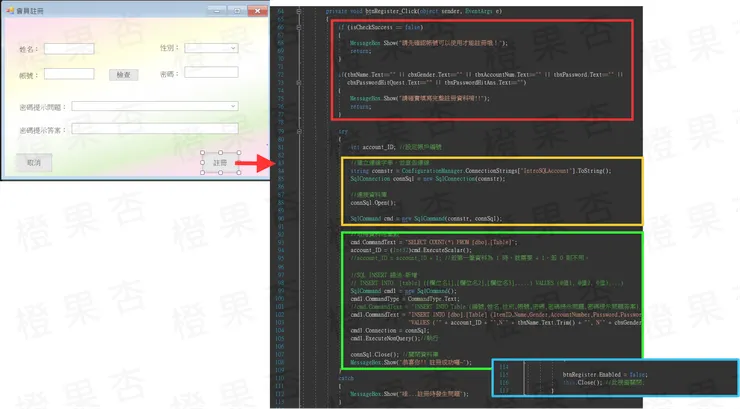
Task: Click the 'INSERT INTO [dbo].[Table]' CommandText line
Action: pyautogui.click(x=496, y=315)
